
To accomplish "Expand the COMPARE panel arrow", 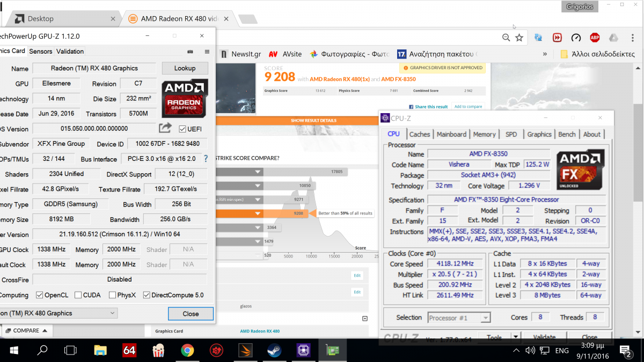I will pyautogui.click(x=45, y=331).
